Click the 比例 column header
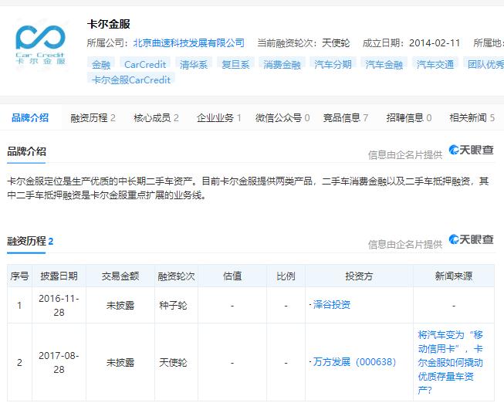The height and width of the screenshot is (420, 504). pyautogui.click(x=286, y=276)
